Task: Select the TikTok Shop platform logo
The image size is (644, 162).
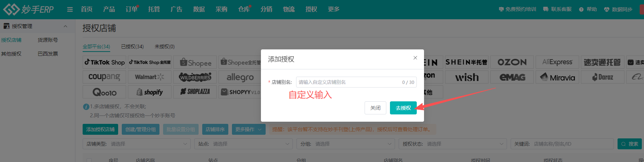Action: [104, 62]
